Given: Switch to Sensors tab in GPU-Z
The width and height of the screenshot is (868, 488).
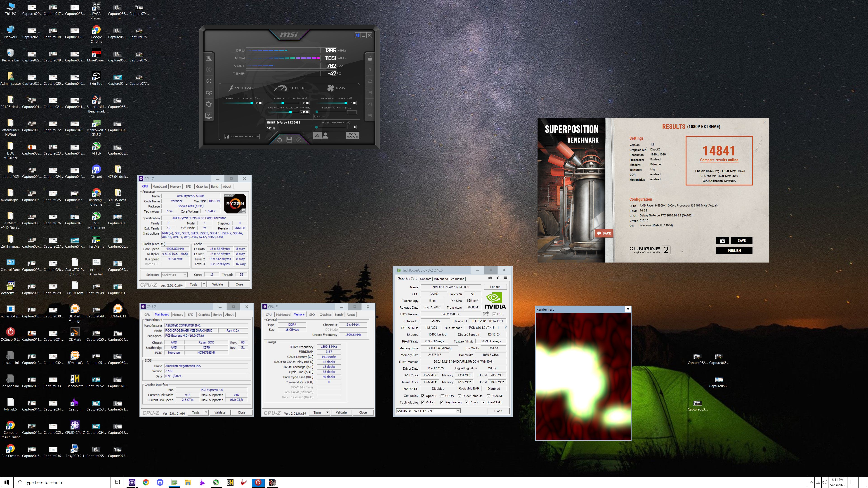Looking at the screenshot, I should coord(425,279).
